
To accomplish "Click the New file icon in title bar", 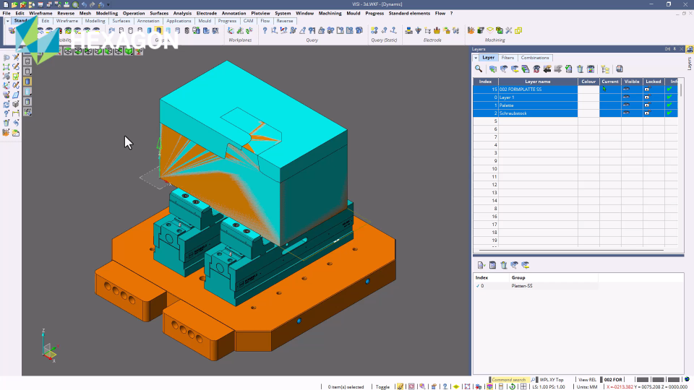I will [5, 4].
